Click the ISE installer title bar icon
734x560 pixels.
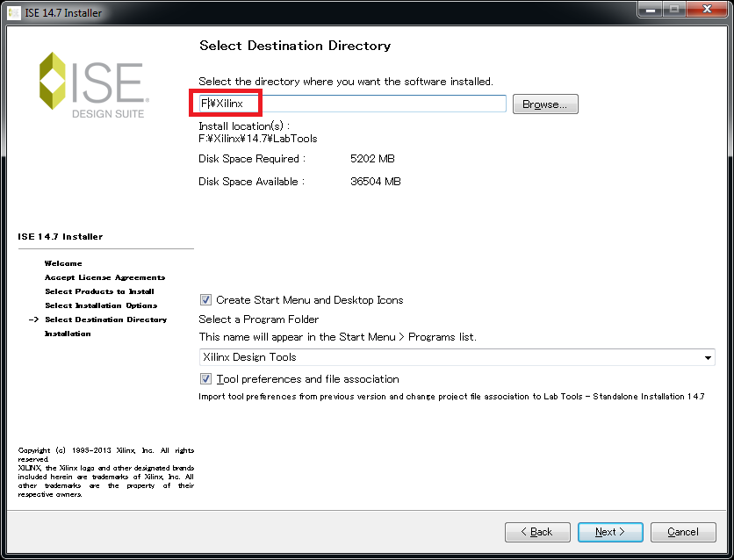point(14,12)
